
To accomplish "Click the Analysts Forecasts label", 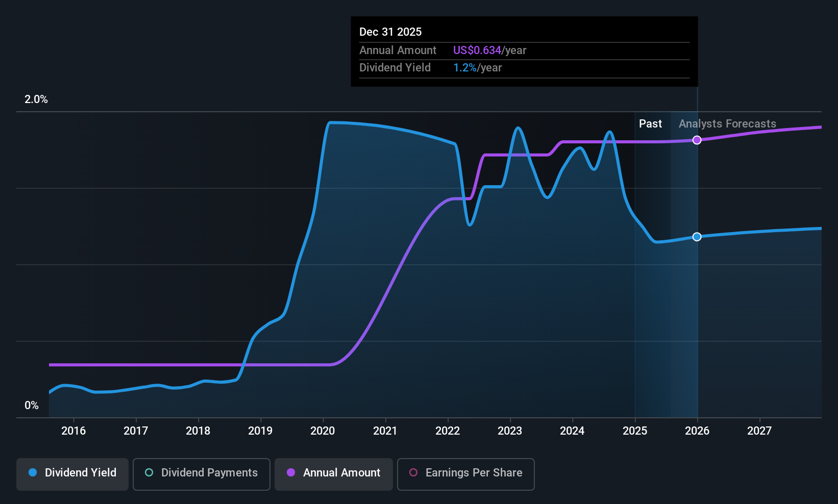I will click(727, 123).
